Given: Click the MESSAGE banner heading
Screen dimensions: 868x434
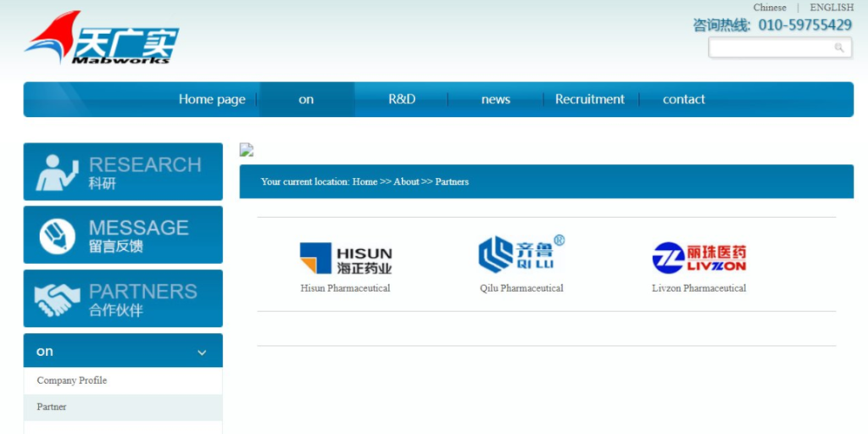Looking at the screenshot, I should [139, 228].
